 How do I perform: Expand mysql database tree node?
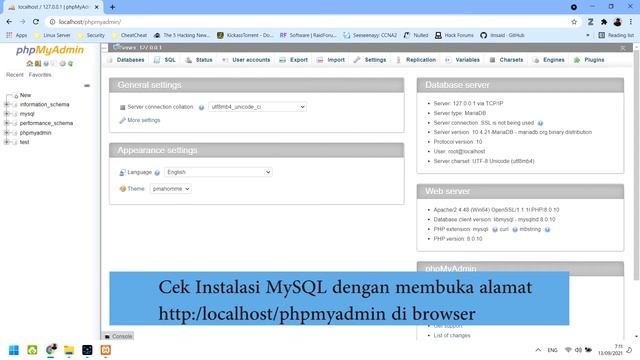[6, 114]
